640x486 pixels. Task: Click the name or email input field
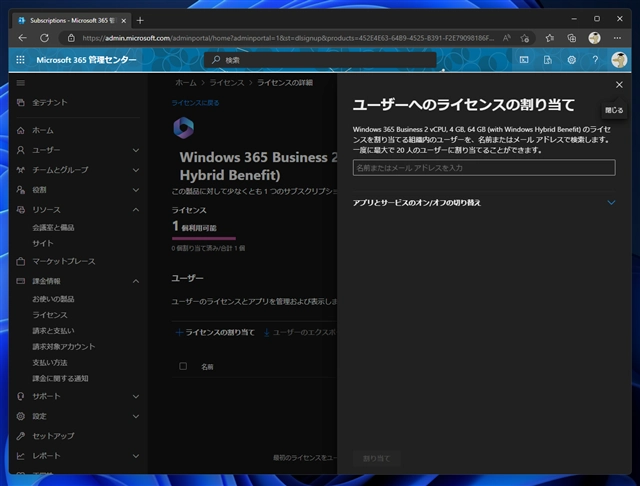coord(484,168)
